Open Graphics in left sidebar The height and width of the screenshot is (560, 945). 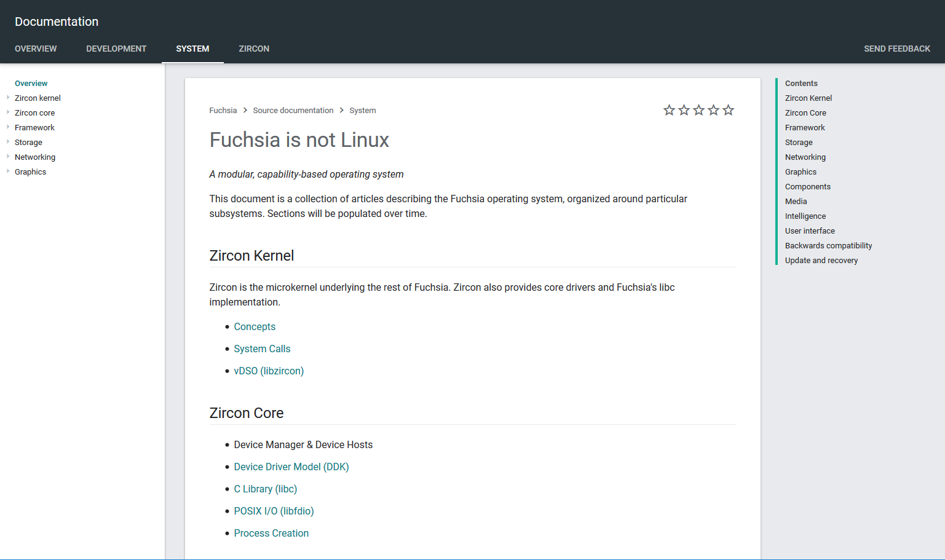(30, 172)
